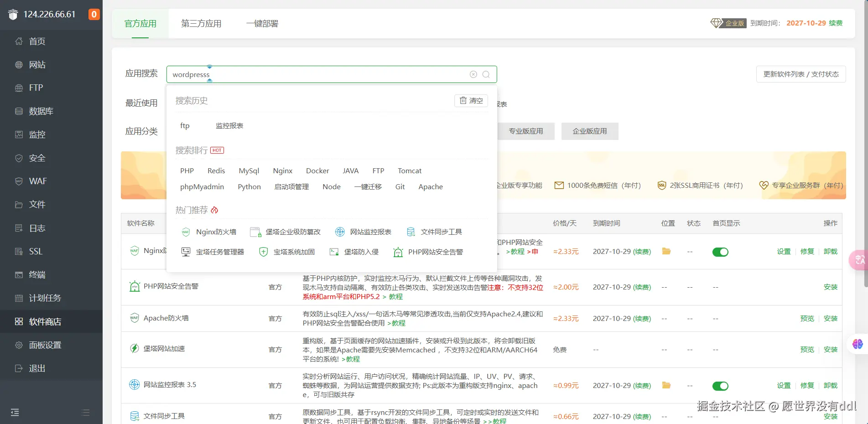Screen dimensions: 868x424
Task: Select the 安全 shield icon in sidebar
Action: point(19,158)
